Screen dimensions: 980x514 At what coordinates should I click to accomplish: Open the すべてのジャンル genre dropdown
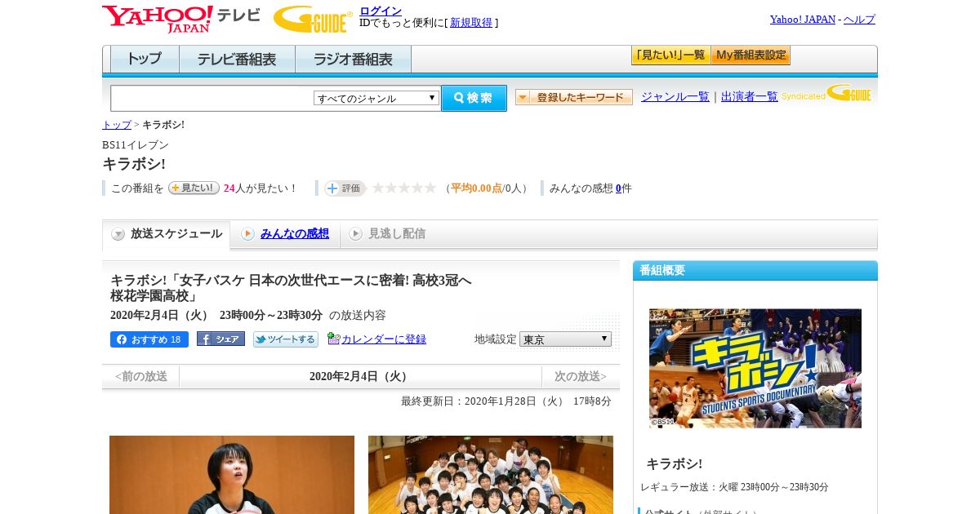point(376,98)
